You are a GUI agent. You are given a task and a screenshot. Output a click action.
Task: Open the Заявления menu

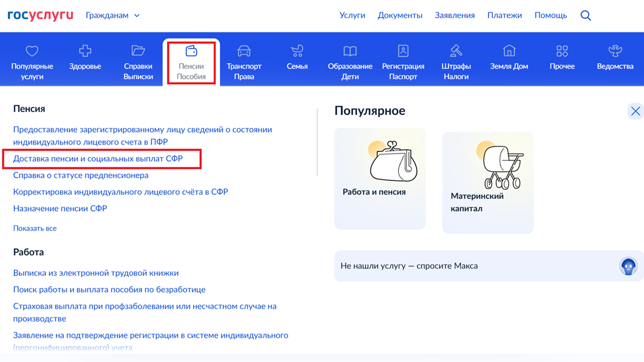(455, 16)
